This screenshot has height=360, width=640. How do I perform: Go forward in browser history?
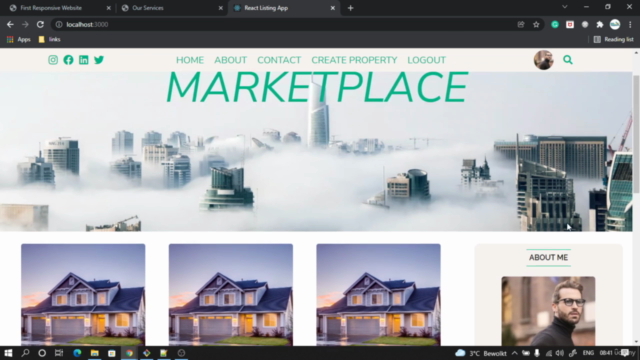pyautogui.click(x=25, y=24)
